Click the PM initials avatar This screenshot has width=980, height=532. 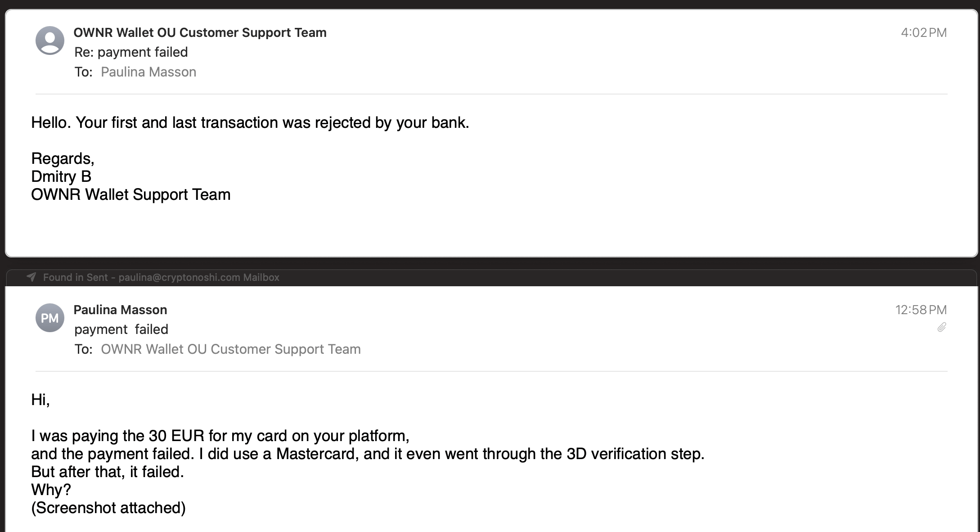50,318
